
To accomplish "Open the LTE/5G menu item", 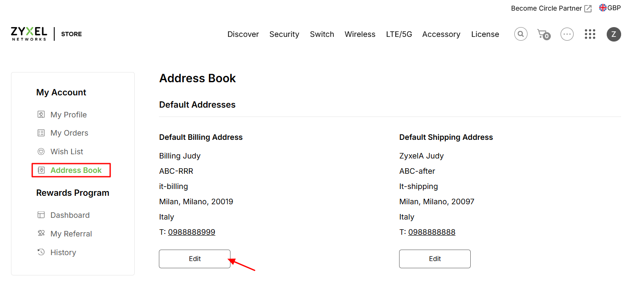I will click(x=399, y=34).
